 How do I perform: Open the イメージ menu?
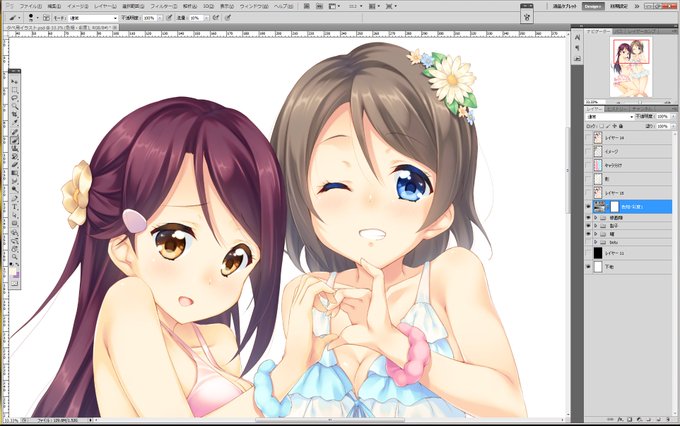click(x=78, y=7)
